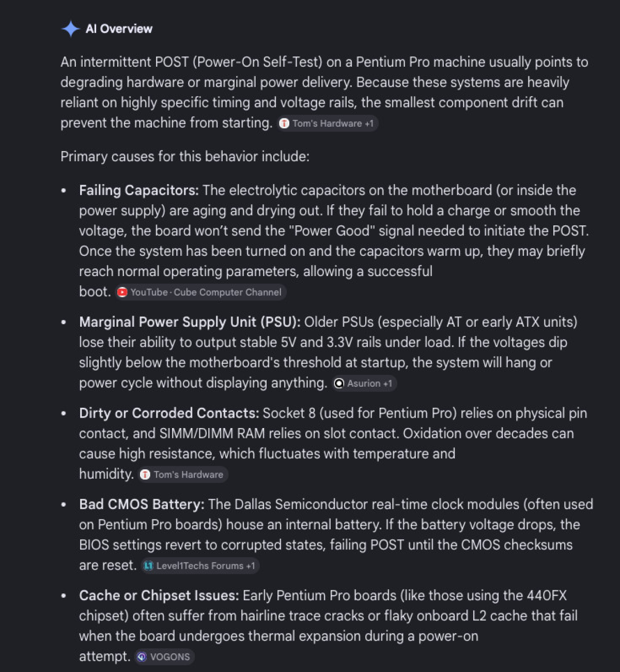Click the Asurion logo icon
This screenshot has height=672, width=620.
coord(339,384)
